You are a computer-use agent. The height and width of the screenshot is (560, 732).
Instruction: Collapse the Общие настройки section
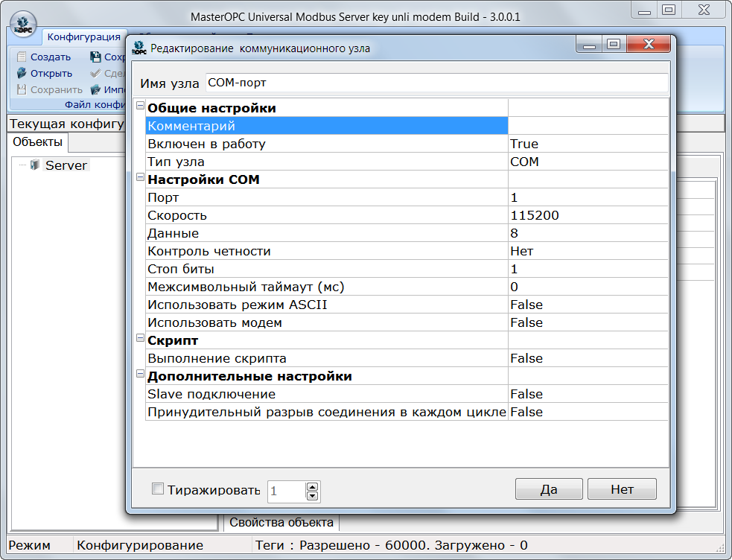(139, 107)
